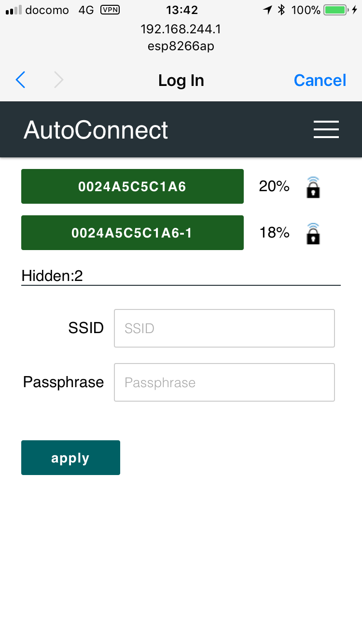
Task: Tap cellular signal bars icon
Action: pos(14,10)
